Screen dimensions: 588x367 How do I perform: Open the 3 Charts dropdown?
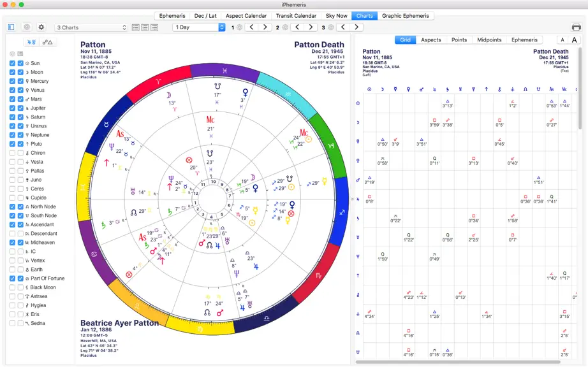[91, 27]
